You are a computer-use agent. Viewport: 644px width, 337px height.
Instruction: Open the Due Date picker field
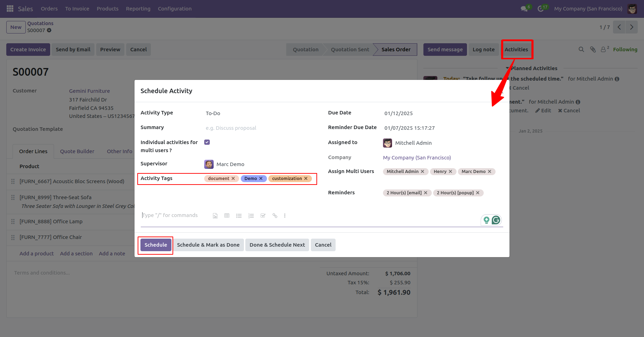click(443, 113)
